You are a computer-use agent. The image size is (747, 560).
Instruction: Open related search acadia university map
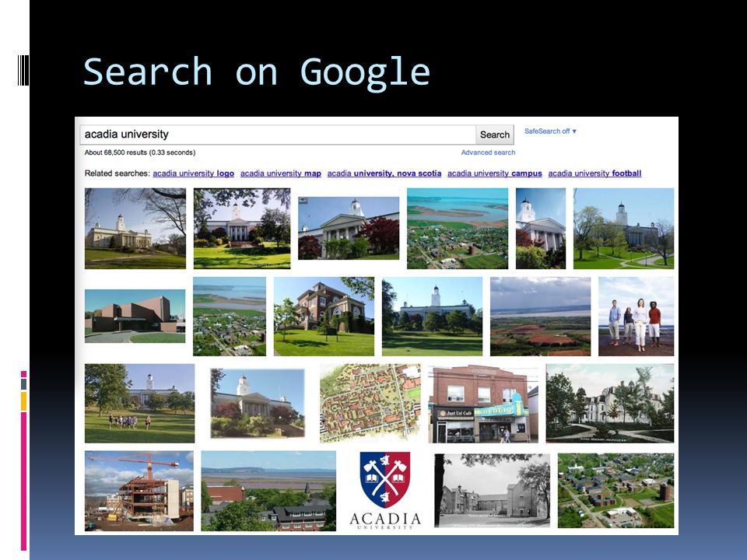281,173
